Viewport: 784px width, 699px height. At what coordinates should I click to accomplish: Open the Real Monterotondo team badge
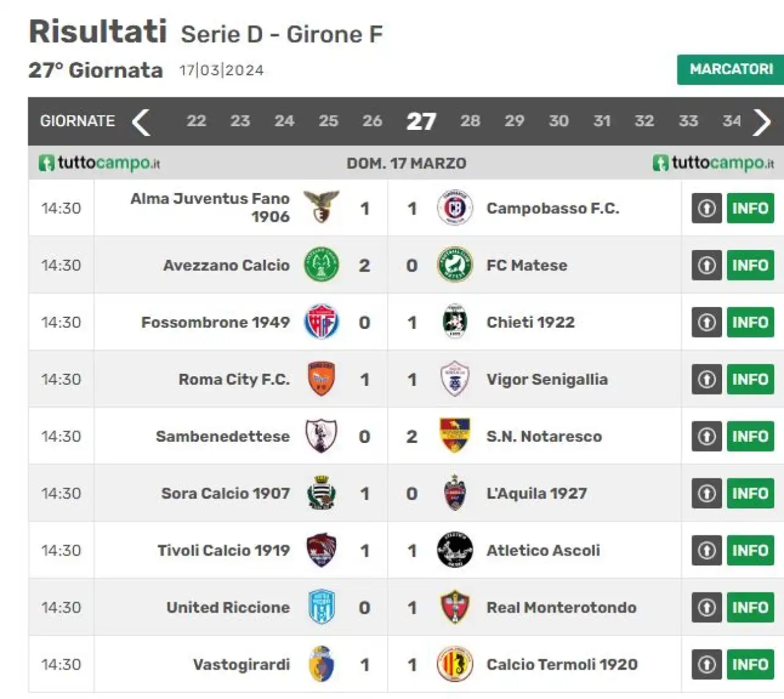[x=454, y=606]
